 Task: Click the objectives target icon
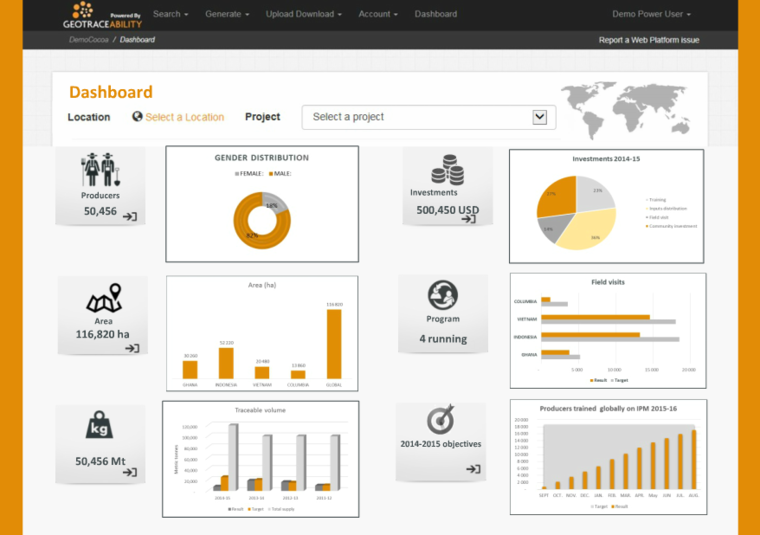pos(441,420)
